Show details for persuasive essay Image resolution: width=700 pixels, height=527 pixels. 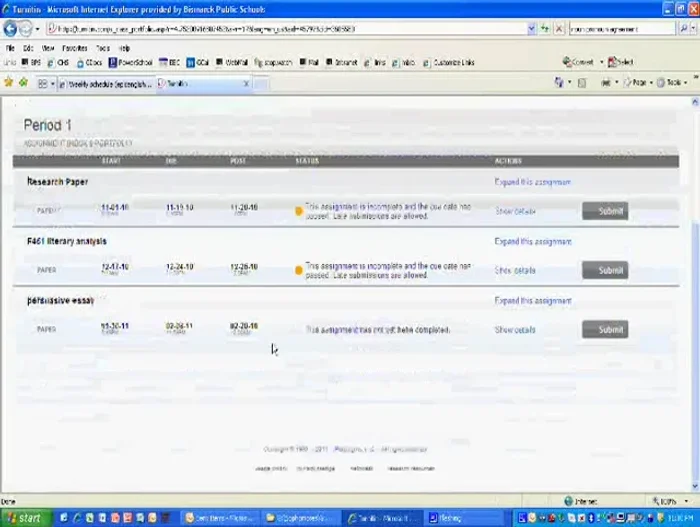[x=515, y=329]
